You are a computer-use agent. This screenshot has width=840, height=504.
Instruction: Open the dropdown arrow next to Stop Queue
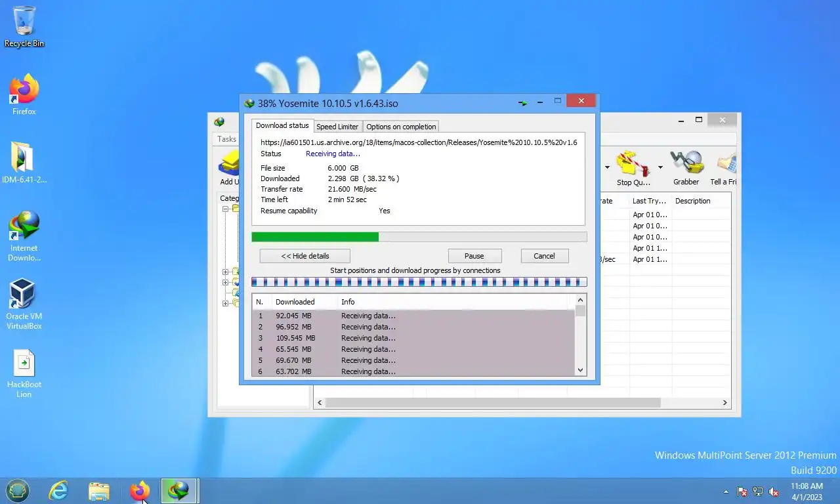tap(660, 167)
